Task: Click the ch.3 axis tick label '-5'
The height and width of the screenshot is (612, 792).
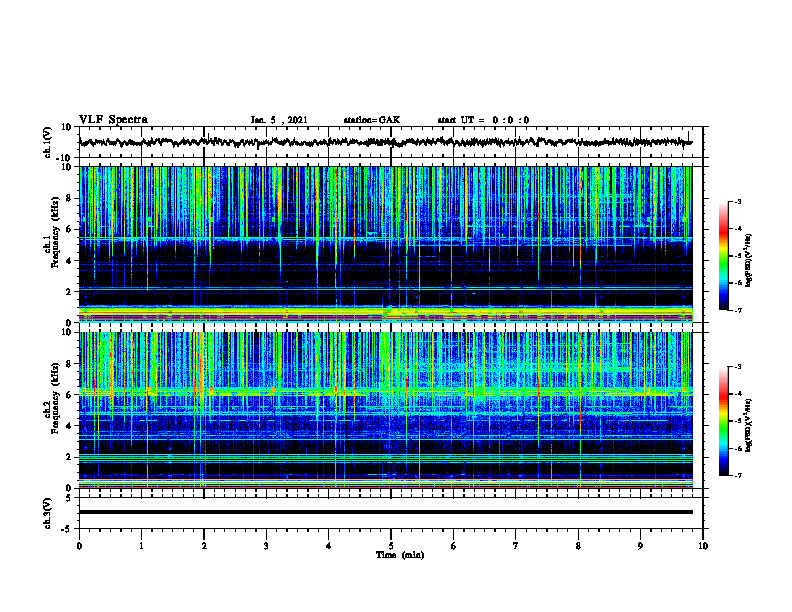Action: (67, 529)
